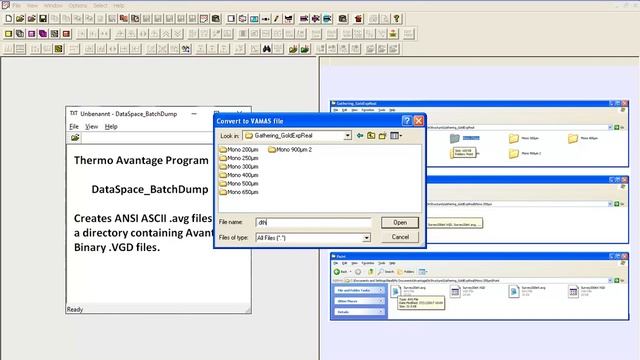
Task: Click dark selected folder in top Explorer window
Action: point(455,138)
